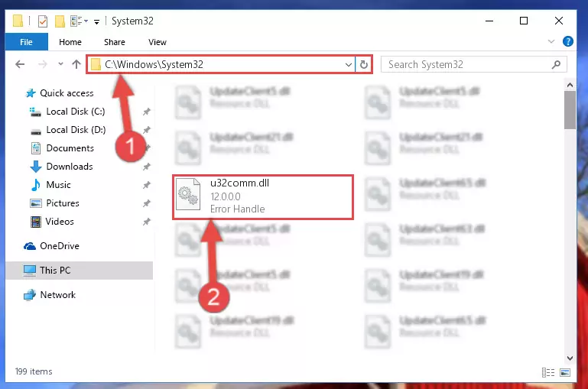Open the Share ribbon tab
Viewport: 588px width, 389px height.
point(115,42)
